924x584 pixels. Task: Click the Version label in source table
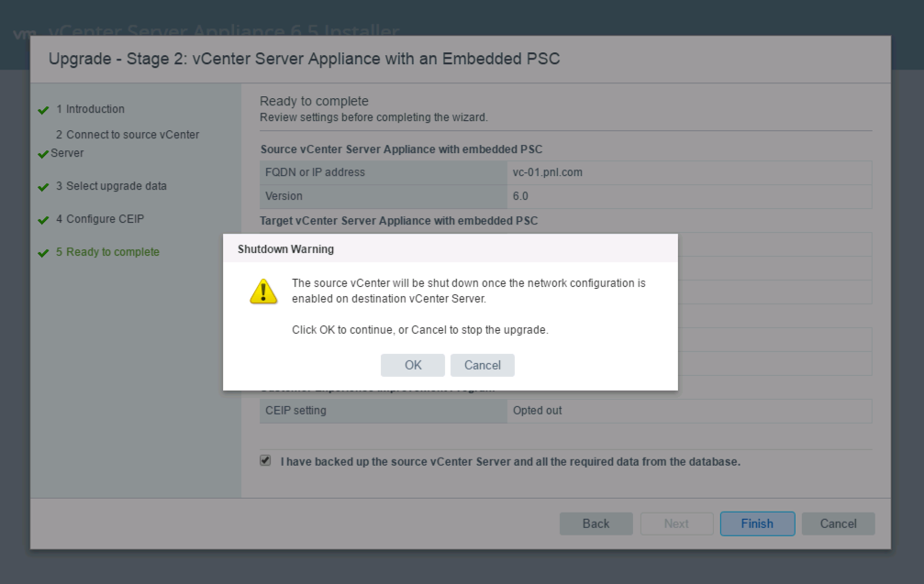284,196
